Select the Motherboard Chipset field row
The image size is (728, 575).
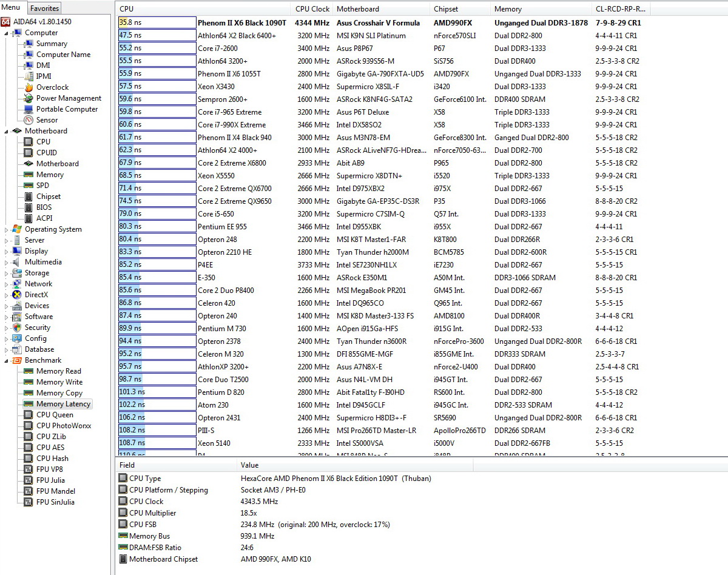[422, 559]
